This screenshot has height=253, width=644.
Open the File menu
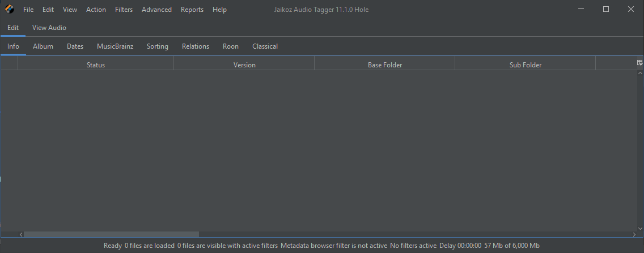(x=28, y=10)
